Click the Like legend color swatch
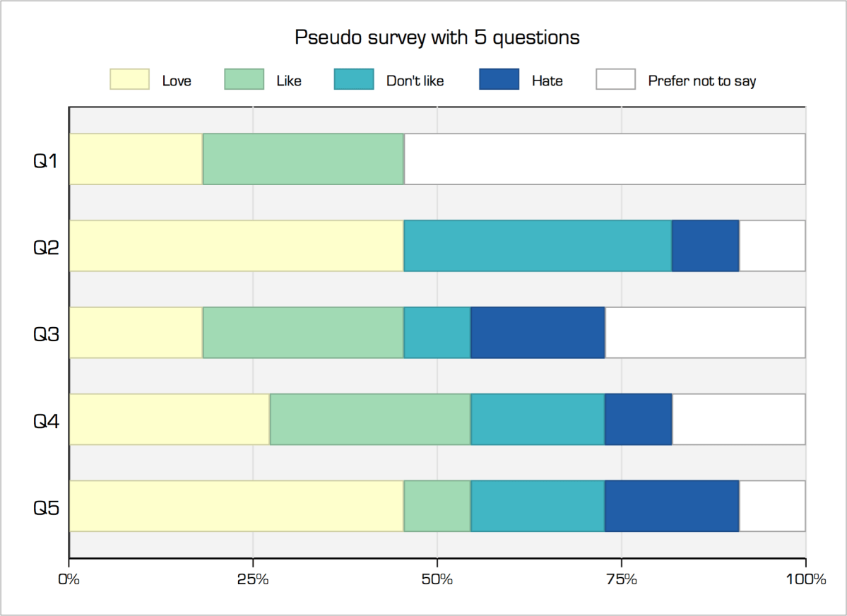 tap(244, 80)
